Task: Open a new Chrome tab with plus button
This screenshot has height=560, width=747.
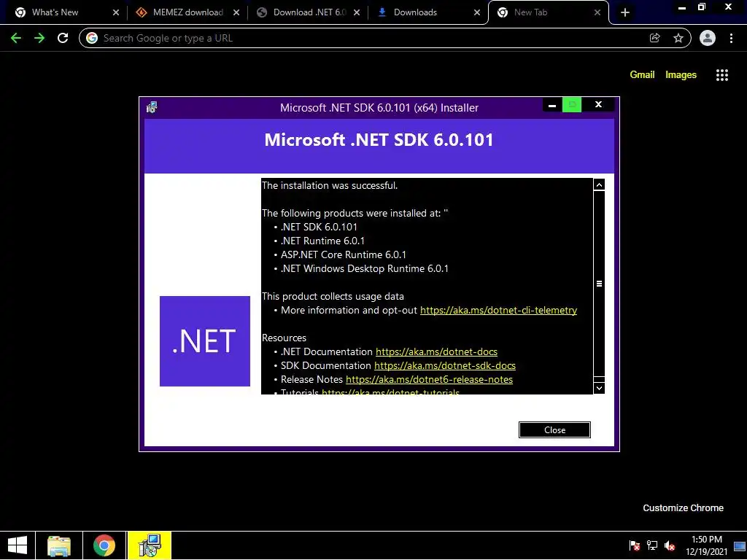Action: click(625, 12)
